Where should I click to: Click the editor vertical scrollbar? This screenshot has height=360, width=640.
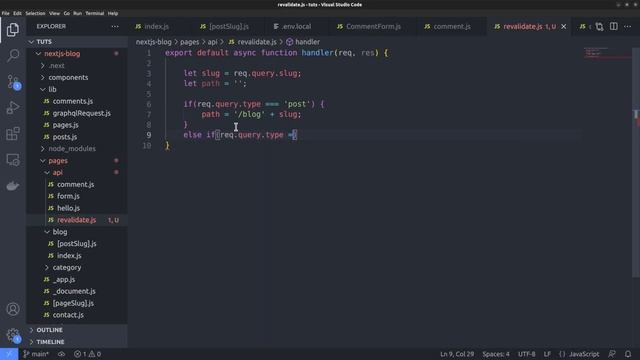[x=636, y=163]
